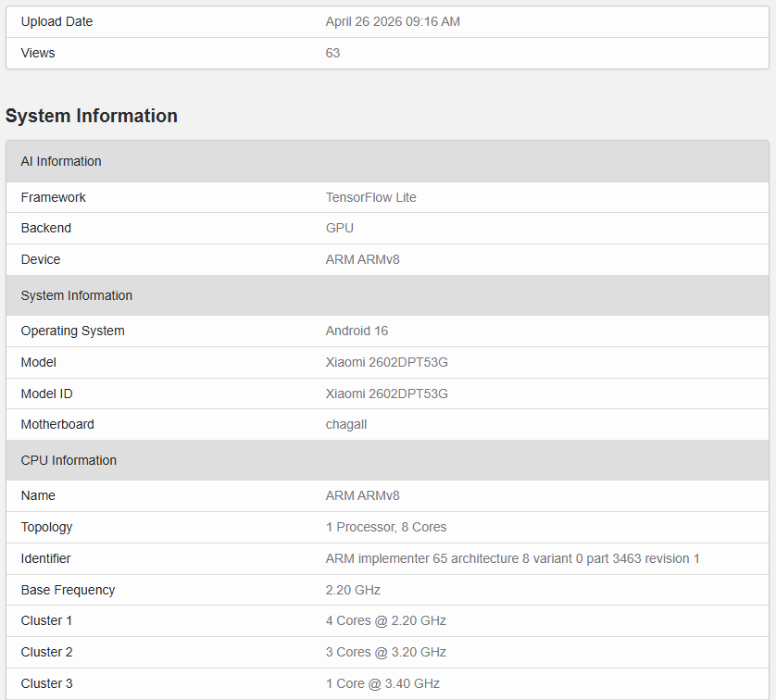Click the Model ID row label
Screen dimensions: 776x700
coord(46,394)
